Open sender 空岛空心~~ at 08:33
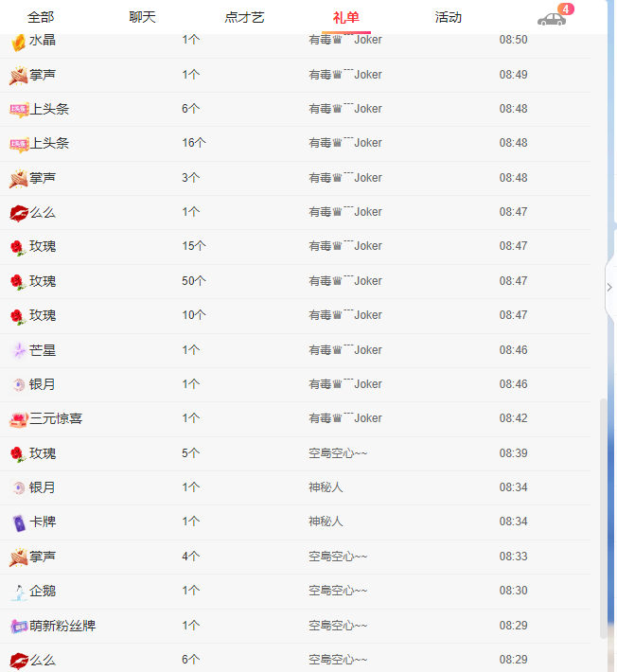 (x=338, y=557)
